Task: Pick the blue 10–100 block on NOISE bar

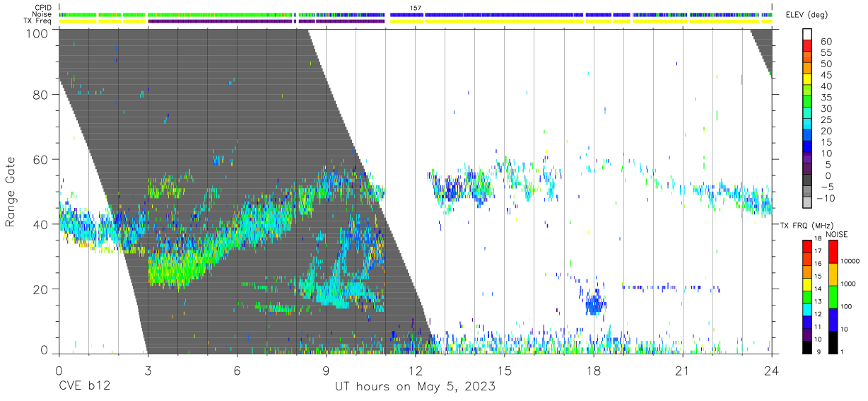Action: tap(833, 318)
